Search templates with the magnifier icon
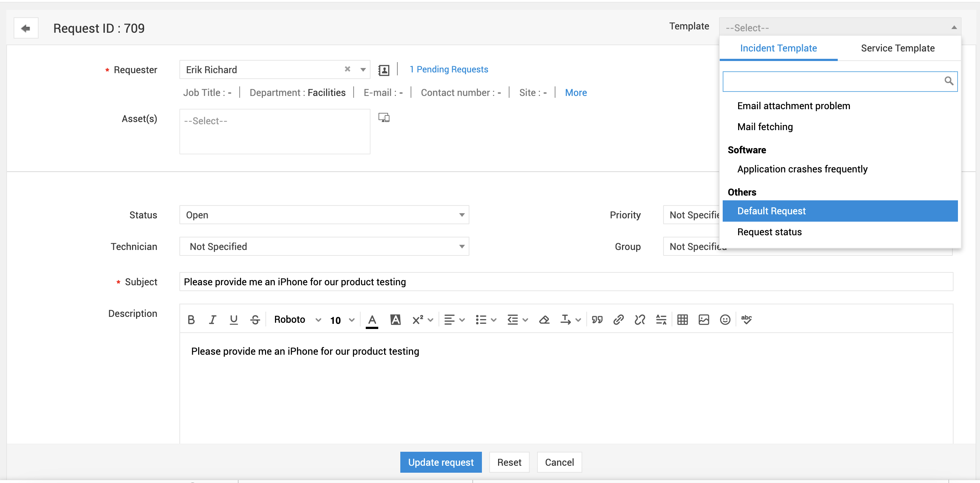This screenshot has width=980, height=483. click(949, 81)
